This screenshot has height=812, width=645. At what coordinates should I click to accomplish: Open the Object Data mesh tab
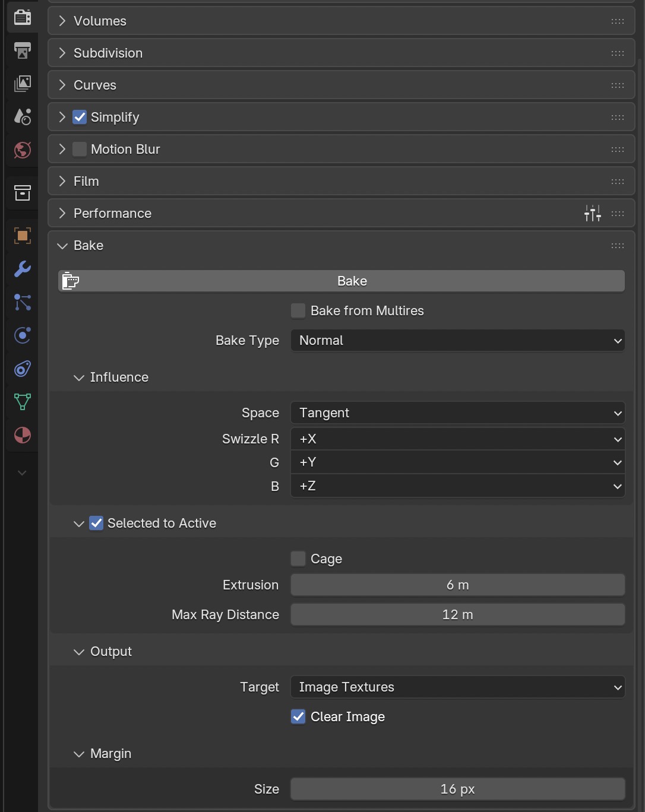(x=23, y=402)
